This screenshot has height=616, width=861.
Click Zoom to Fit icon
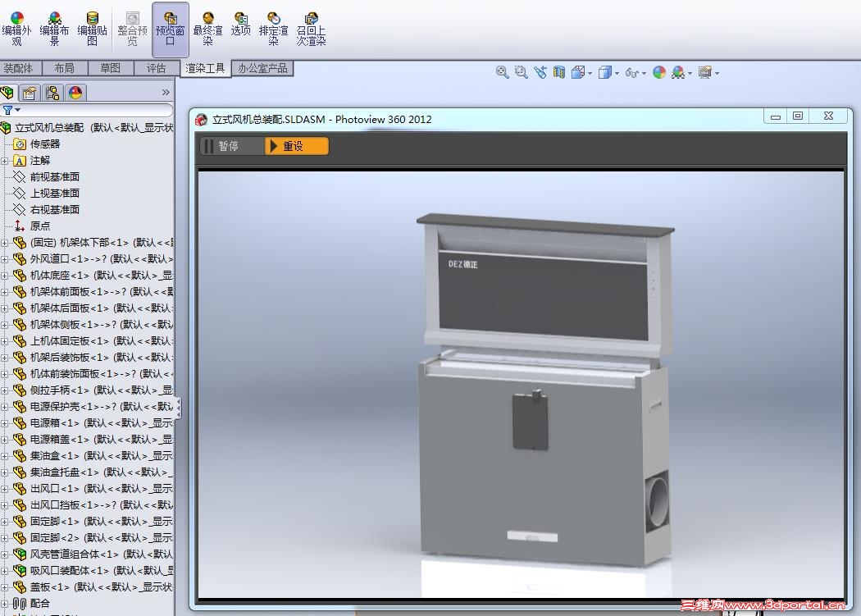click(502, 72)
